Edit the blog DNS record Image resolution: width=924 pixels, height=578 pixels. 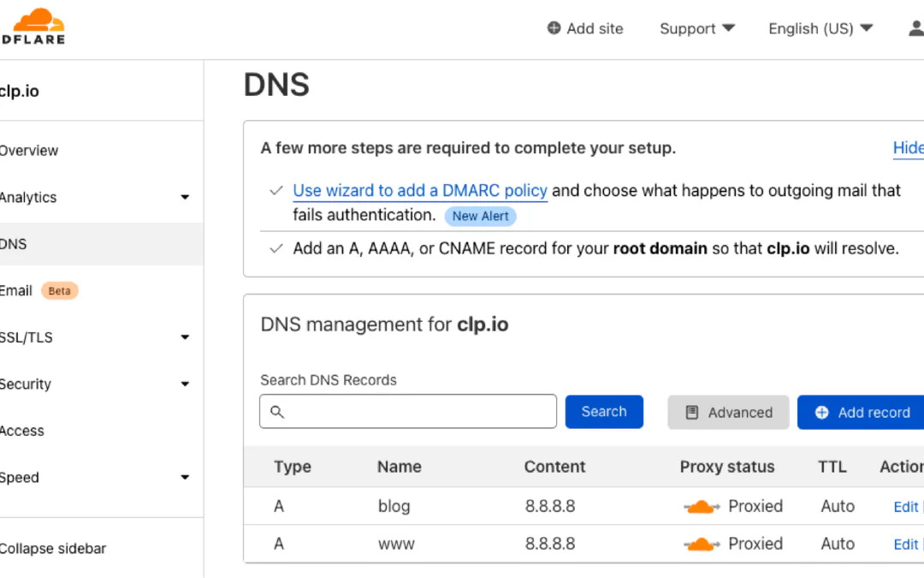tap(906, 507)
